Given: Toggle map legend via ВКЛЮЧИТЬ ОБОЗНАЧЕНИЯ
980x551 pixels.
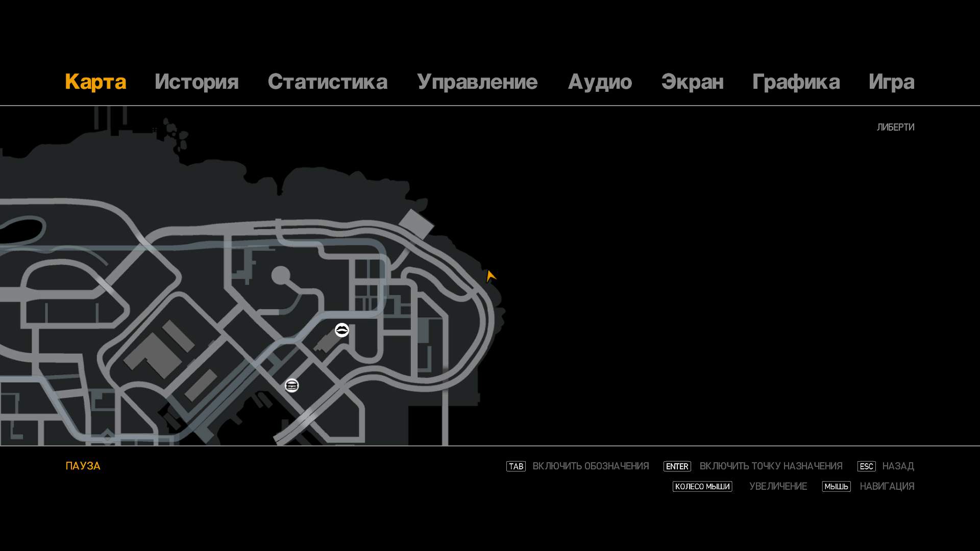Looking at the screenshot, I should (x=591, y=466).
